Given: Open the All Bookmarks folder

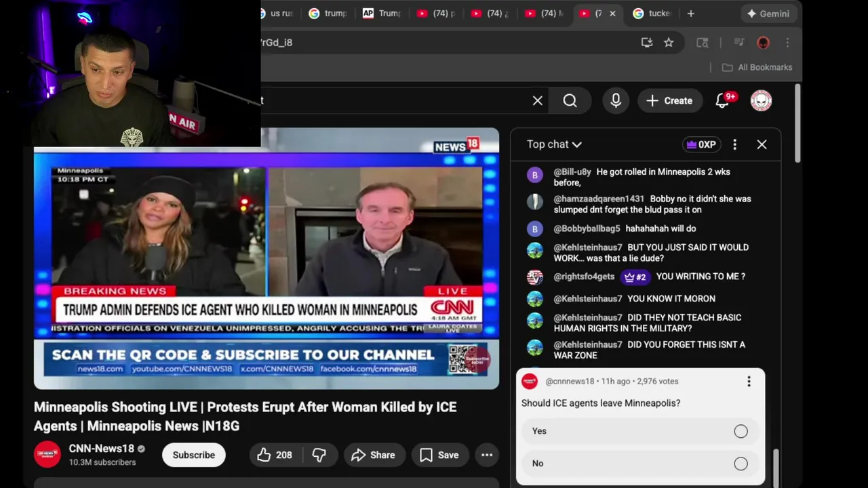Looking at the screenshot, I should click(x=757, y=67).
